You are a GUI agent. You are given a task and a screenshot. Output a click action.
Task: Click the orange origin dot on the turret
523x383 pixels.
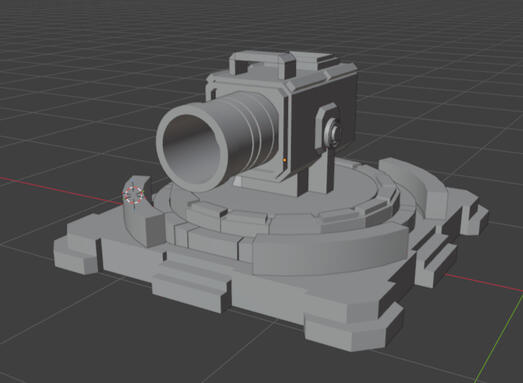(285, 160)
